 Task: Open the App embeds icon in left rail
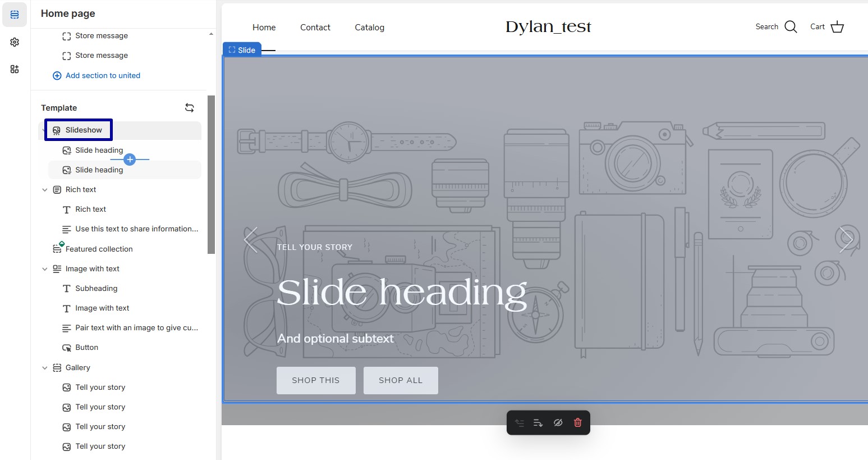15,69
